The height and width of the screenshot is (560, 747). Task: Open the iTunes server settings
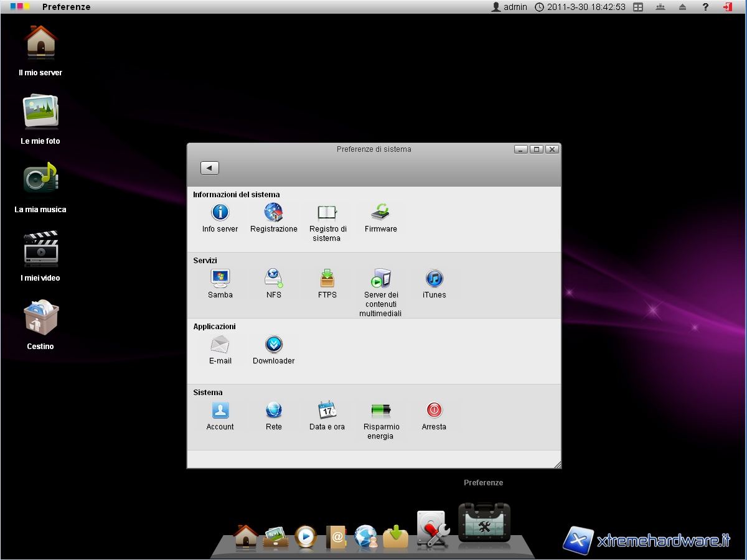click(x=434, y=279)
